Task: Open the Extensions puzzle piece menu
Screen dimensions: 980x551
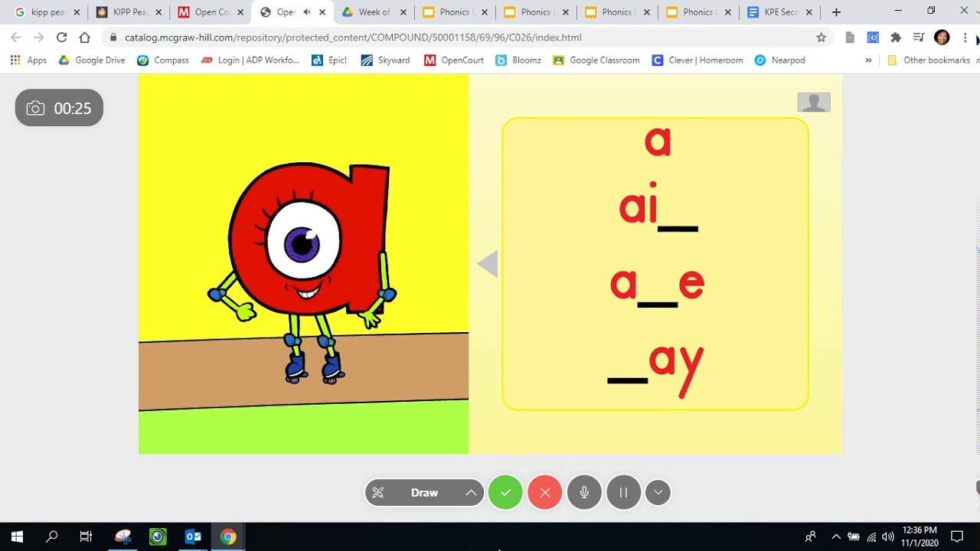Action: [x=896, y=37]
